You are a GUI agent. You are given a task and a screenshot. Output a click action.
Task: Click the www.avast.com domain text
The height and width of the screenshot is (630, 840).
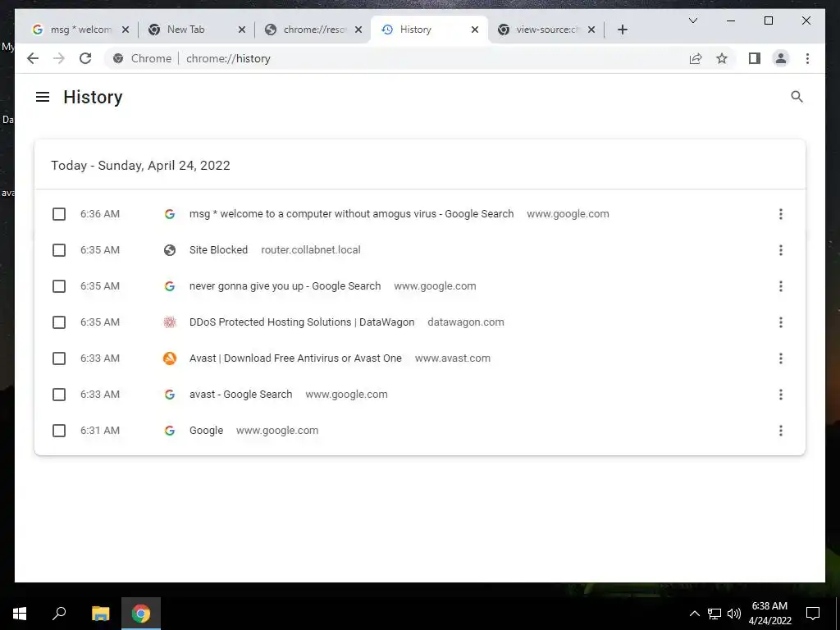pos(453,358)
